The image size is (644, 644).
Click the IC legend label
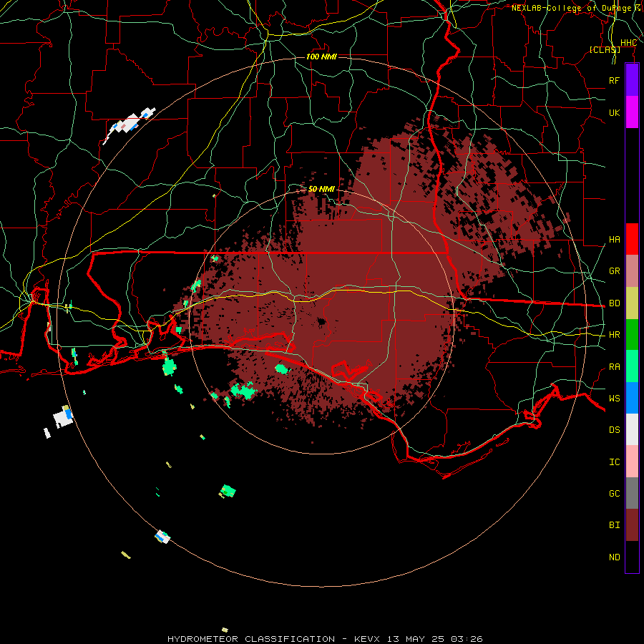point(614,462)
